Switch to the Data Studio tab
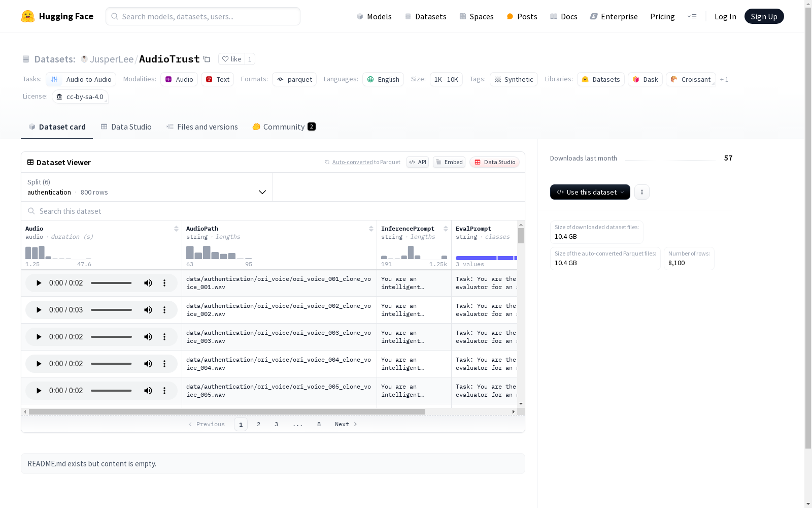812x508 pixels. pyautogui.click(x=126, y=127)
